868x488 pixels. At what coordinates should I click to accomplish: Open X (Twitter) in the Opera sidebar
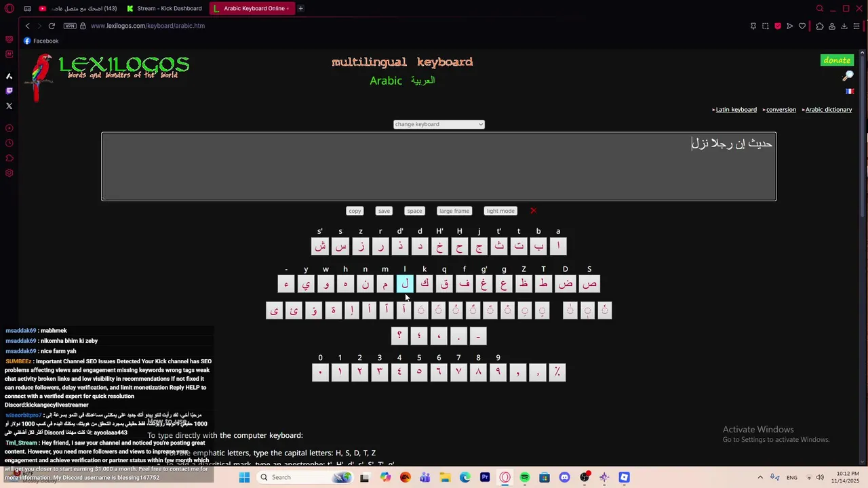click(x=9, y=106)
